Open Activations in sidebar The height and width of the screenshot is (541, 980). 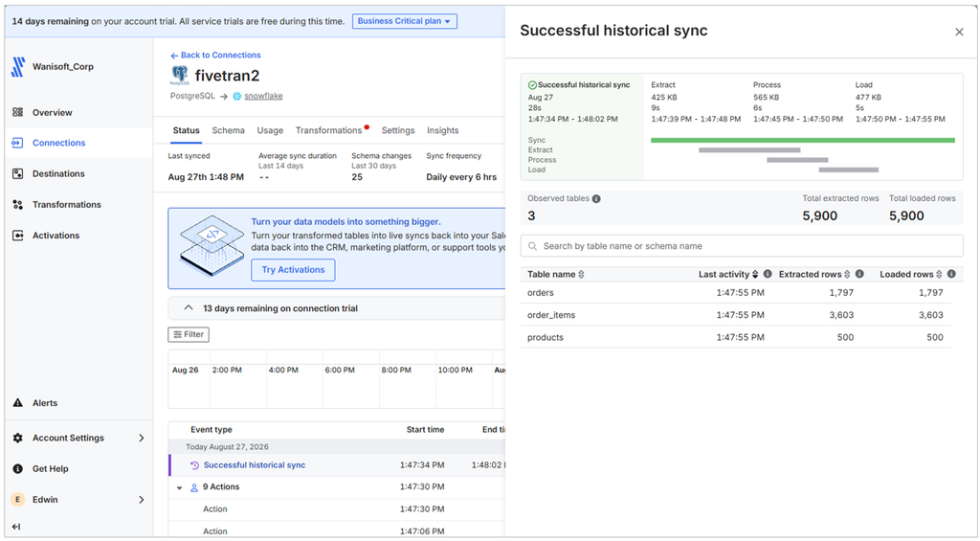(x=56, y=236)
